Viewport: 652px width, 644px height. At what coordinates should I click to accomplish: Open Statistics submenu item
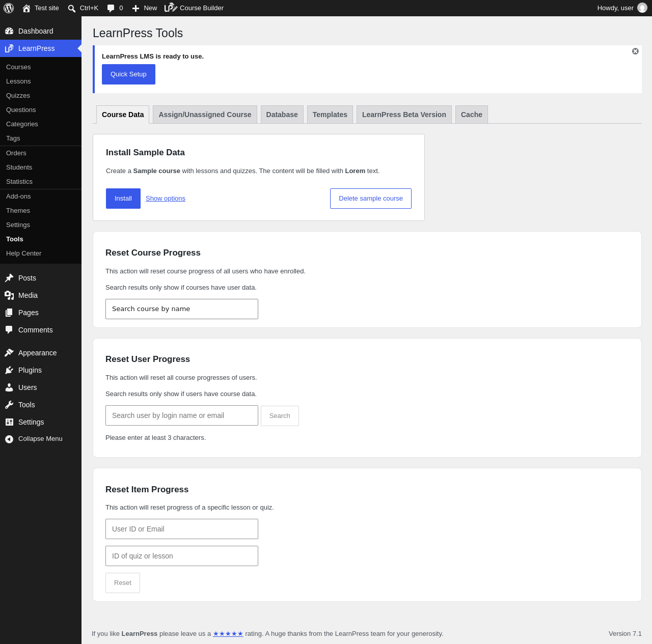[x=41, y=182]
